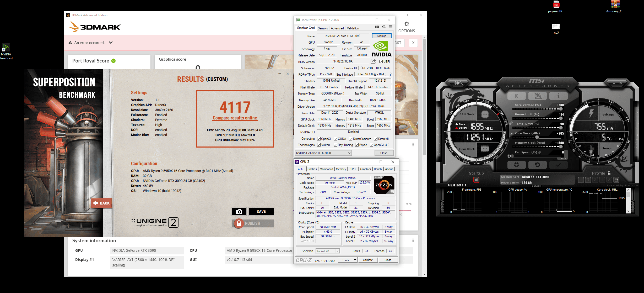Click Afterburner save profile floppy icon
644x293 pixels.
click(616, 180)
